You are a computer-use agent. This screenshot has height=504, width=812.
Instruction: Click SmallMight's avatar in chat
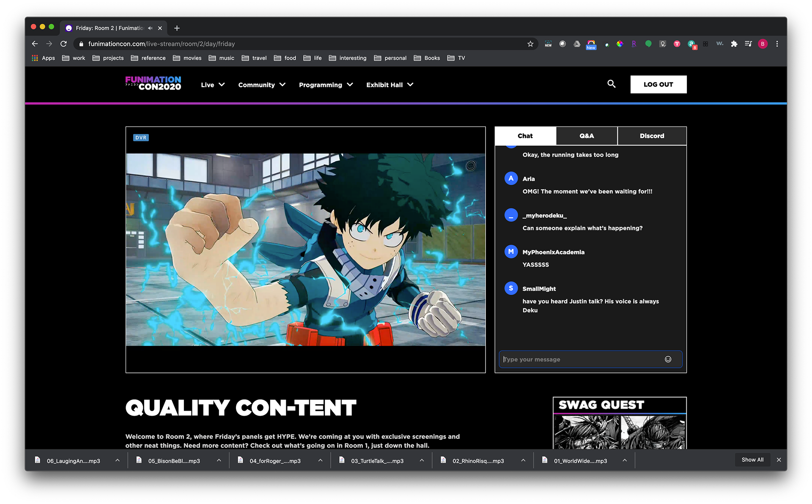click(511, 288)
